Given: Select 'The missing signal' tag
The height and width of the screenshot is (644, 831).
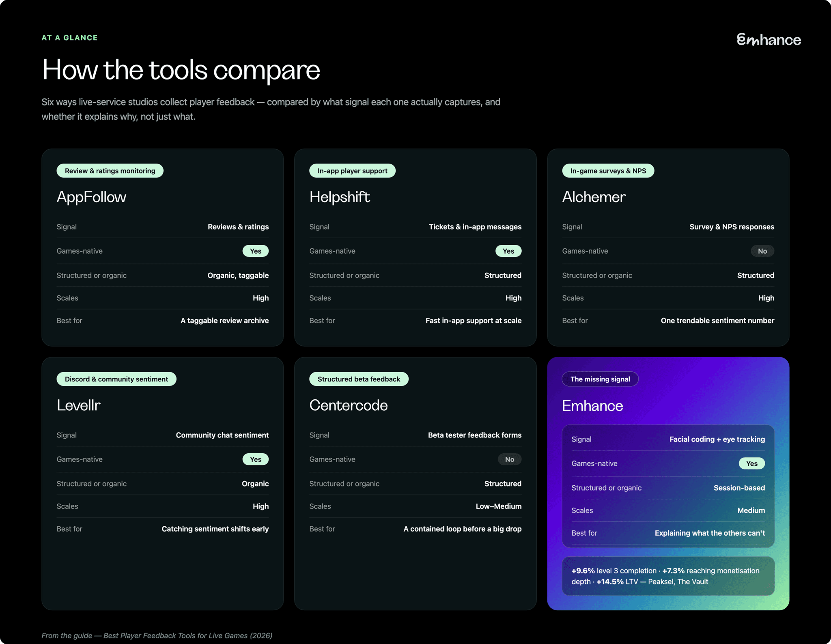Looking at the screenshot, I should pos(600,379).
